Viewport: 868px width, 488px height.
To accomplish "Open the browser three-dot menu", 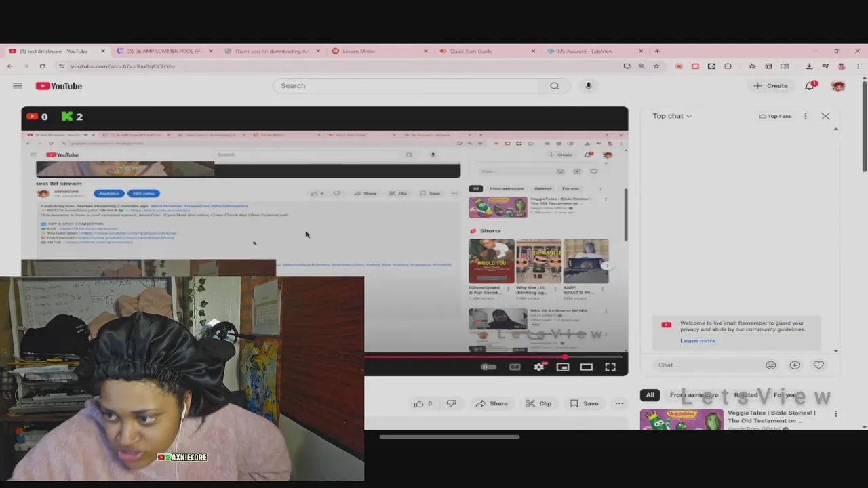I will (858, 66).
